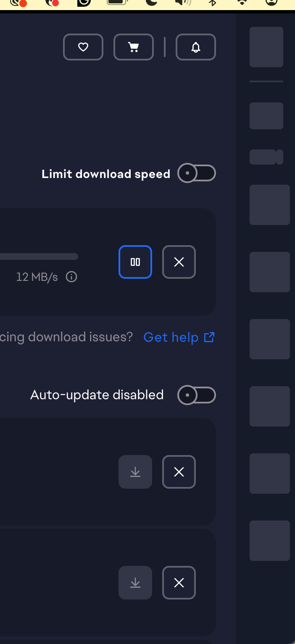Select the skeleton tile above the sidebar divider

[266, 47]
